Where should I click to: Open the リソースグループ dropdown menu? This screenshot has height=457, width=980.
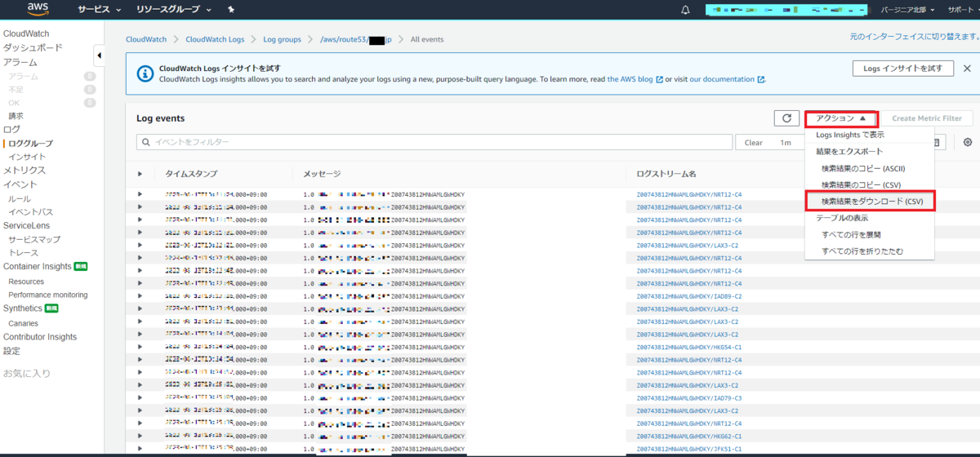(x=174, y=10)
